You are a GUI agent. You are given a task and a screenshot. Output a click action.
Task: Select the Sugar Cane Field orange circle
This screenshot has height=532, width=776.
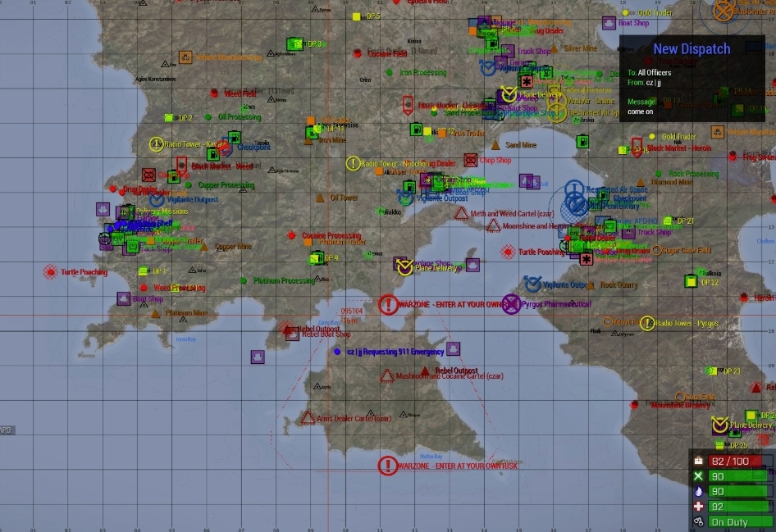tap(656, 250)
